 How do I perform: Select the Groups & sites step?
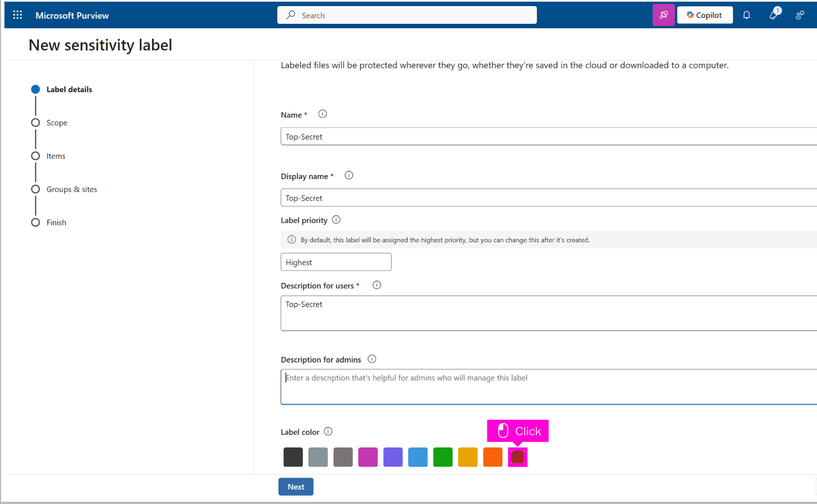(x=72, y=189)
